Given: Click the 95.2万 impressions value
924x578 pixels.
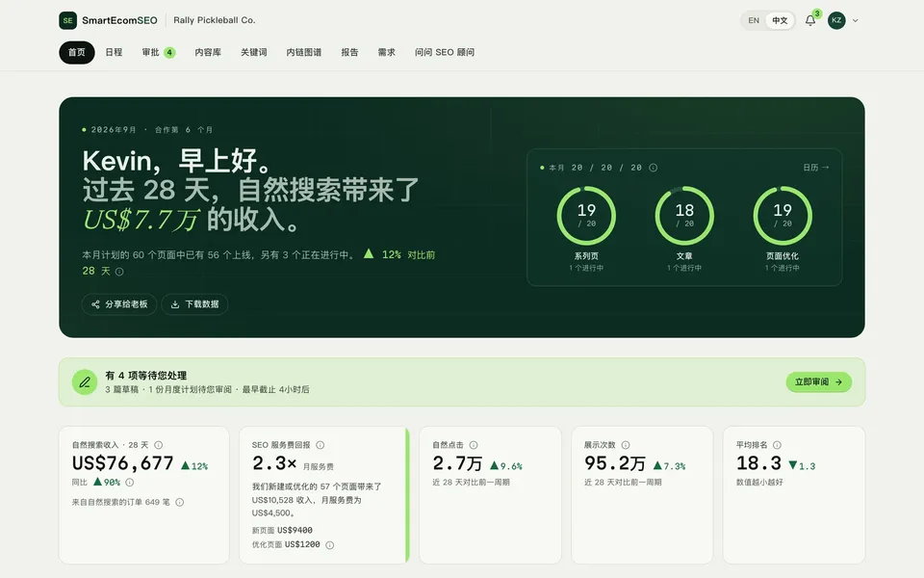Looking at the screenshot, I should coord(615,463).
